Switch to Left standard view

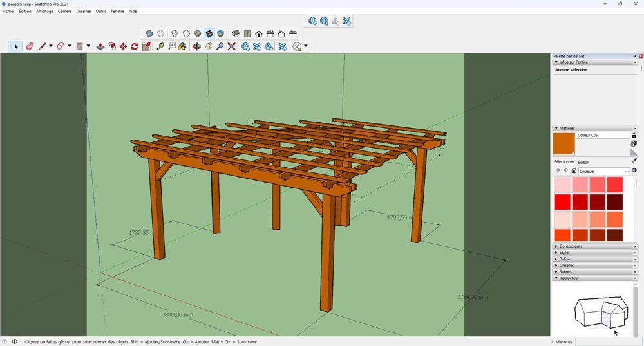point(293,33)
